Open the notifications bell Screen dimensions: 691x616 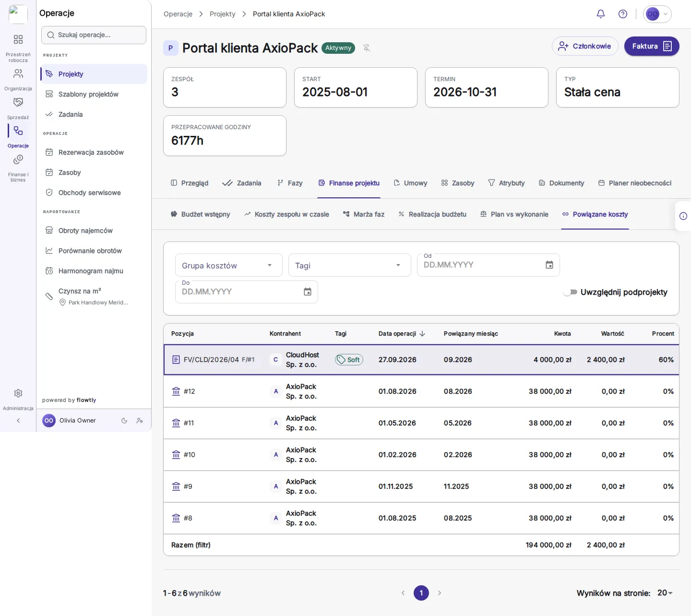point(601,14)
